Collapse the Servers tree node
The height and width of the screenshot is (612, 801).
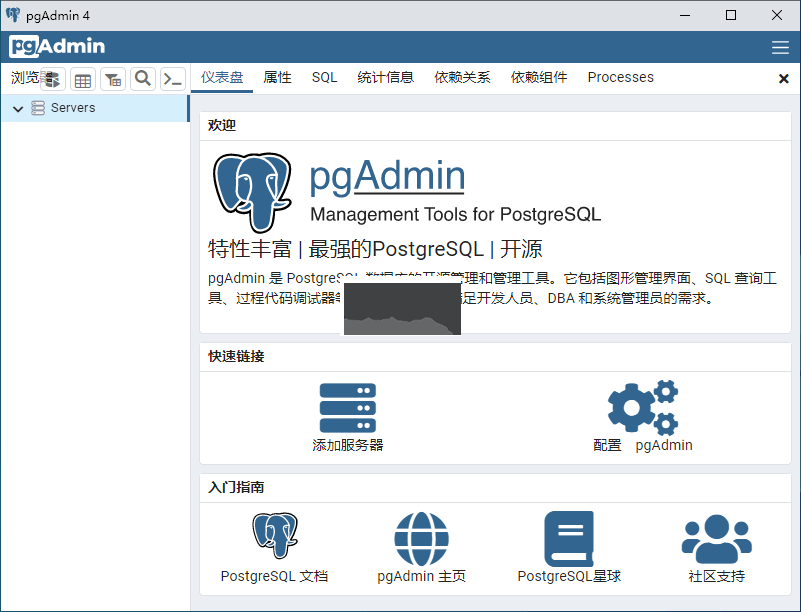(18, 108)
